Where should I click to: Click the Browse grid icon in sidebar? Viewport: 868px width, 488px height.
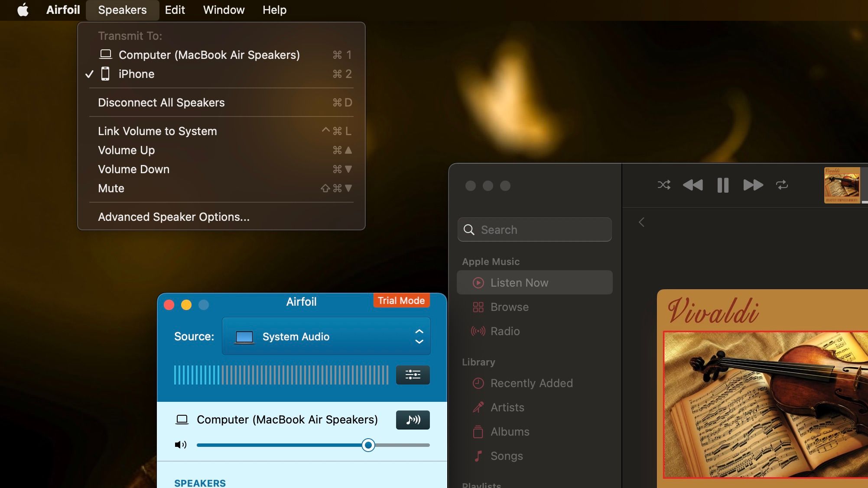point(478,307)
